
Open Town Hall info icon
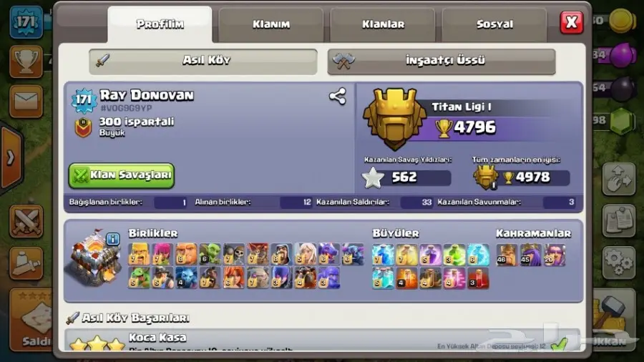tap(112, 238)
